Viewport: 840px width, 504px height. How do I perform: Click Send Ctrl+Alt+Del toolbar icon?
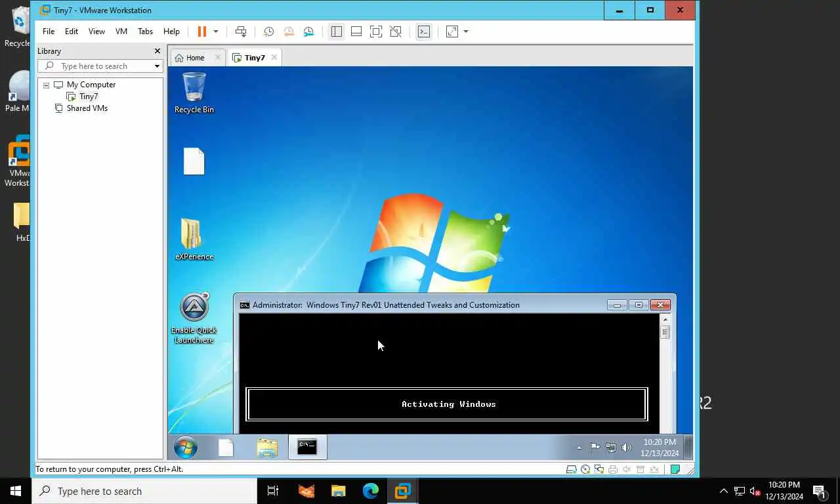241,31
